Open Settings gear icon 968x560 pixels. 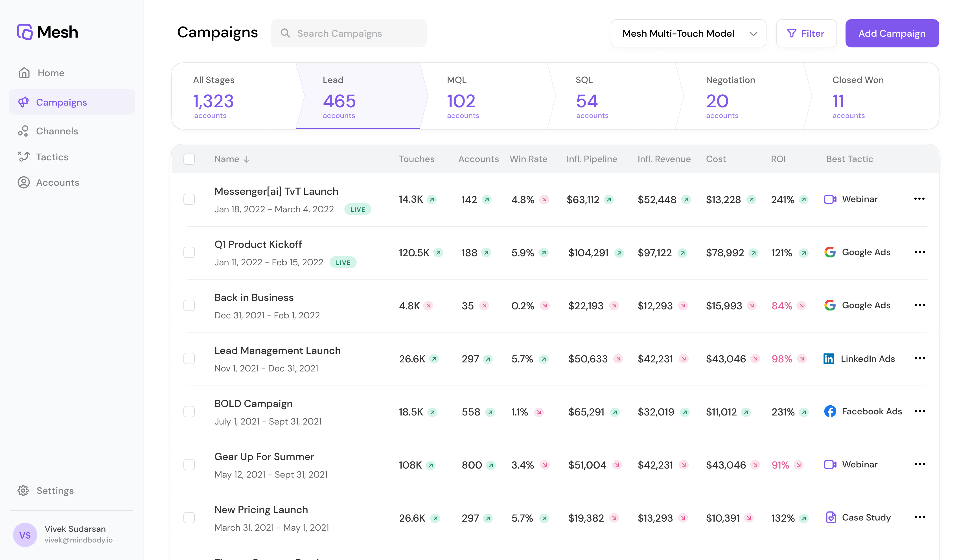tap(23, 491)
